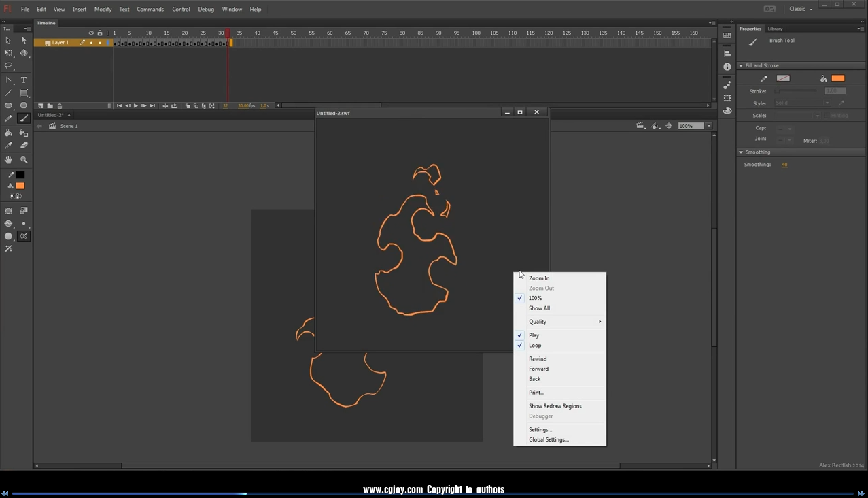Select the Zoom magnifier tool
This screenshot has width=868, height=498.
click(24, 160)
